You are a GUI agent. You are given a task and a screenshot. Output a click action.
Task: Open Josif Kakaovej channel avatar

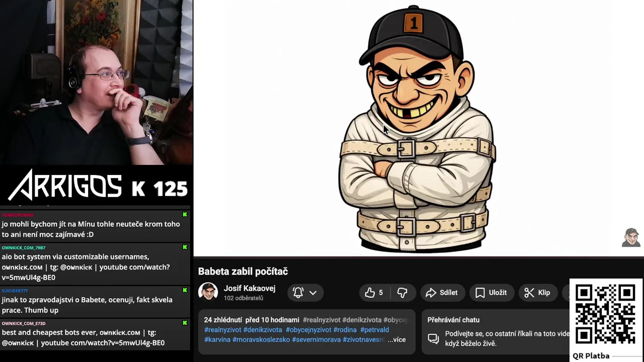click(208, 292)
